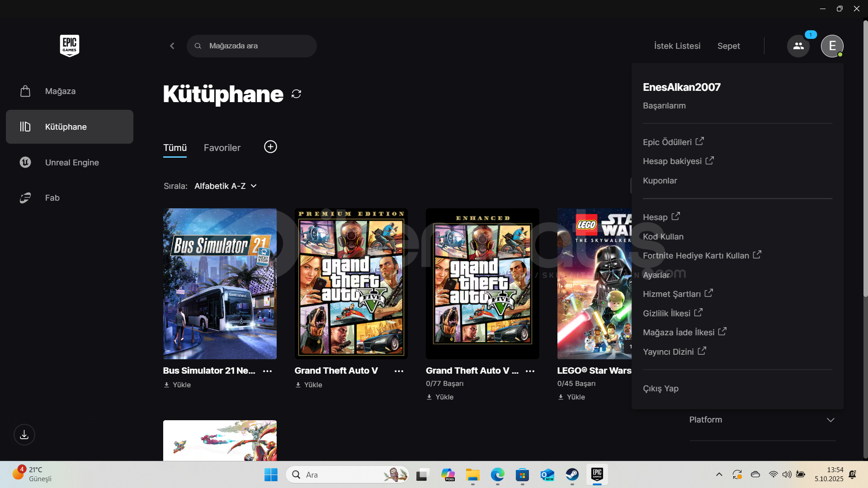The width and height of the screenshot is (868, 488).
Task: Open the İstek Listesi link
Action: click(677, 46)
